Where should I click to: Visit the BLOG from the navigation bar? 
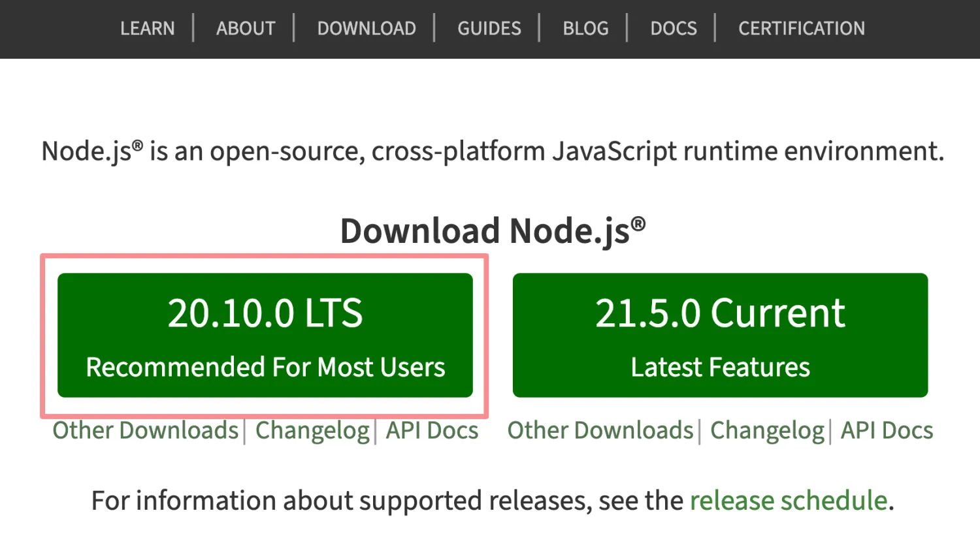586,28
